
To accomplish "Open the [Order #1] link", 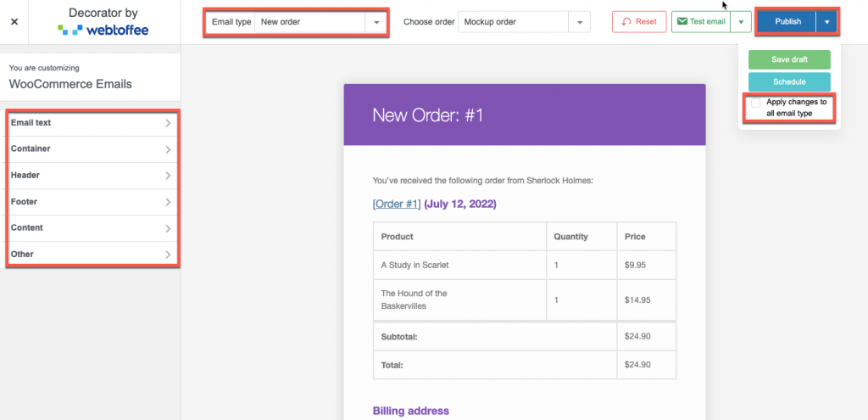I will click(397, 204).
